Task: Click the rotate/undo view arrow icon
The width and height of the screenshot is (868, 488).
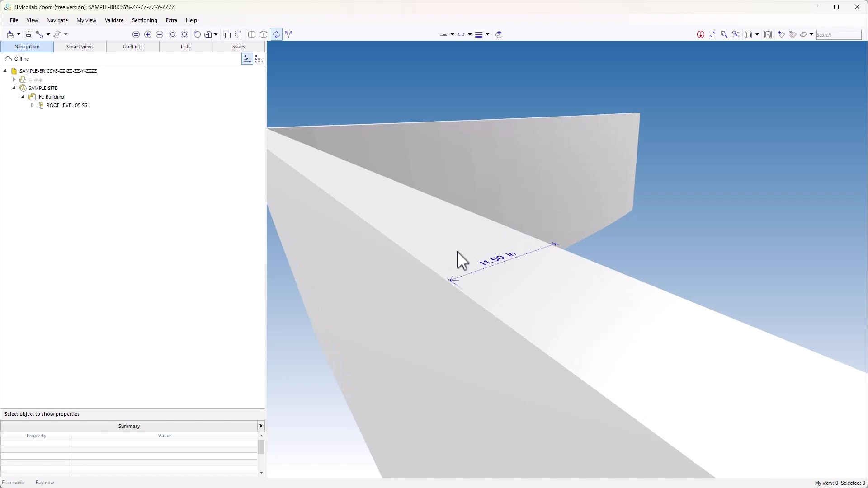Action: coord(197,34)
